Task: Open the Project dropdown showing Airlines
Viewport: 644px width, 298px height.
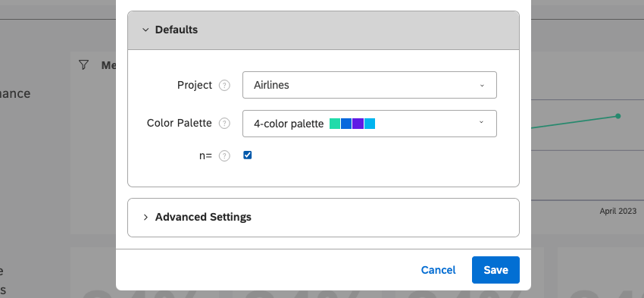Action: (370, 85)
